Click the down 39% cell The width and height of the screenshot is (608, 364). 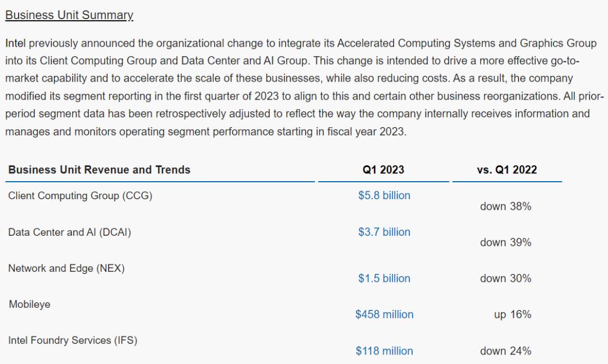(506, 242)
